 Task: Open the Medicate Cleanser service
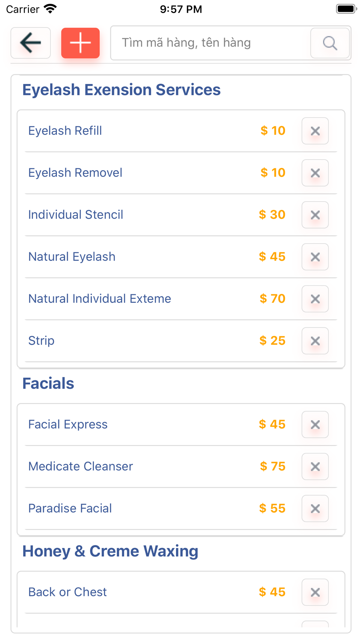pyautogui.click(x=80, y=467)
